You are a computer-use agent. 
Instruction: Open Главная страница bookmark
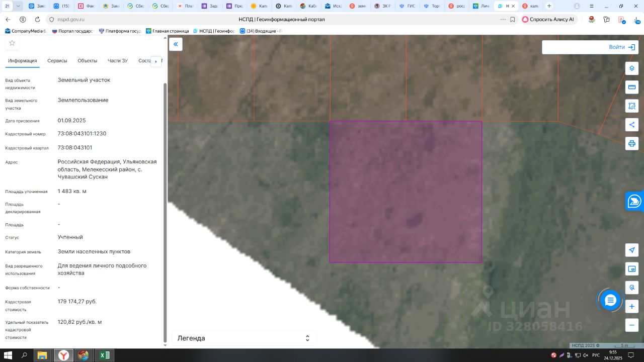coord(167,31)
